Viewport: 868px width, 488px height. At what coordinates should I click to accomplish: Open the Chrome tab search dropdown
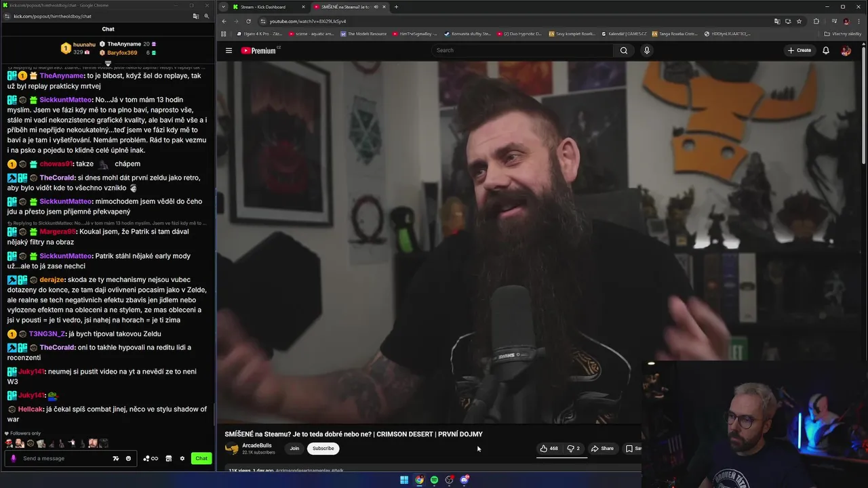(x=223, y=7)
